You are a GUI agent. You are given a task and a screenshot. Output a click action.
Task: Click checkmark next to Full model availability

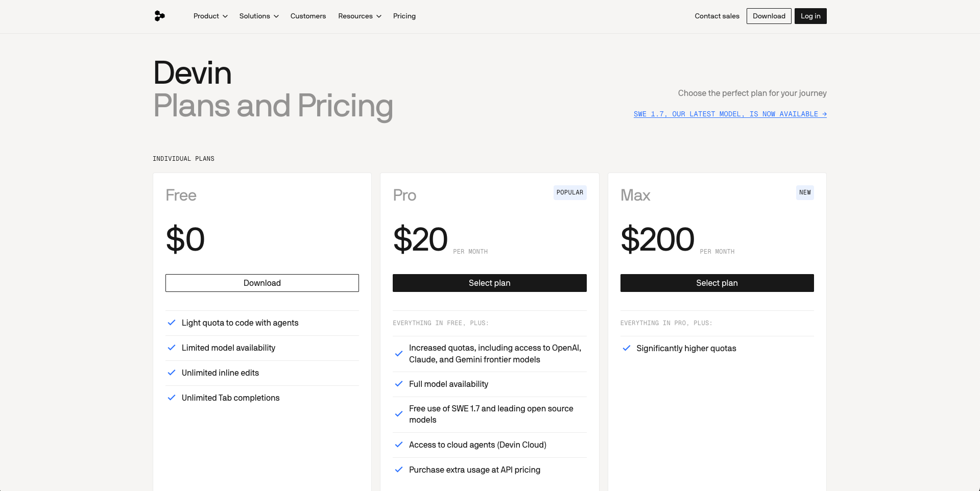[399, 384]
